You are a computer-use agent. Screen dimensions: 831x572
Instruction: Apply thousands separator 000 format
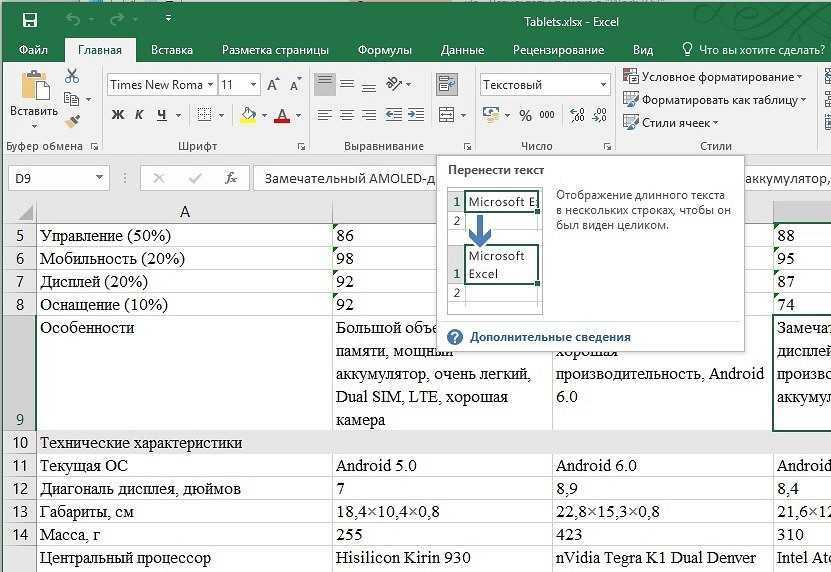[x=546, y=115]
